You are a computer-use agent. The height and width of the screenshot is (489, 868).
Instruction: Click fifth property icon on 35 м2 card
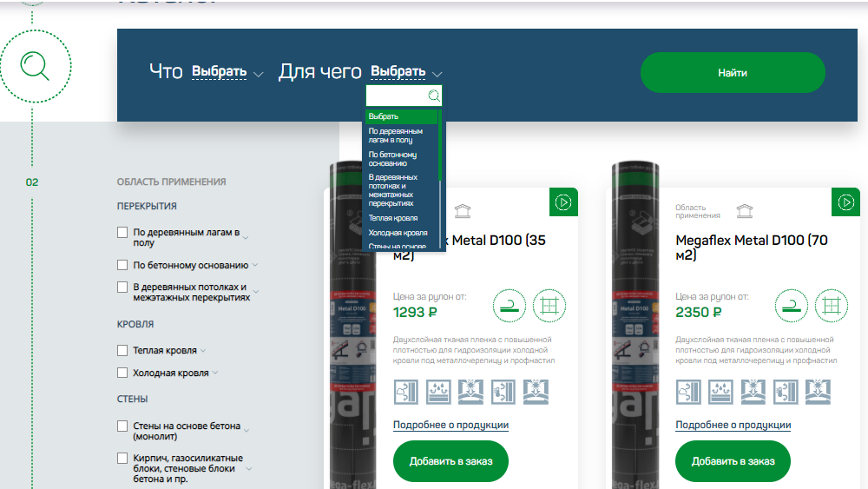(x=536, y=392)
